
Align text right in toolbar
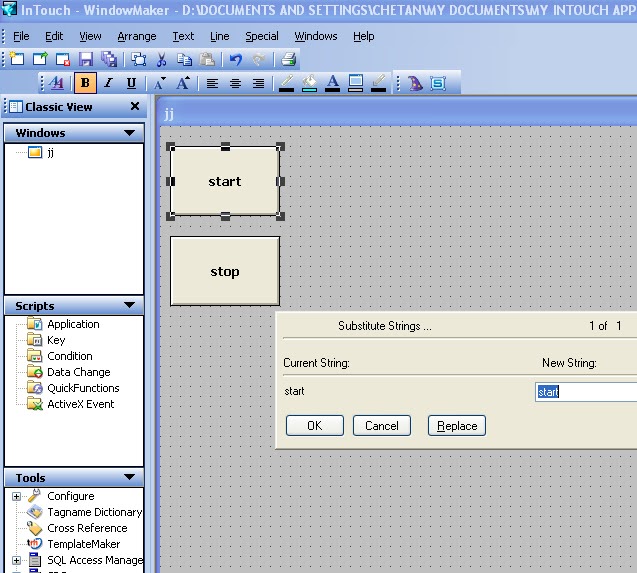point(258,83)
